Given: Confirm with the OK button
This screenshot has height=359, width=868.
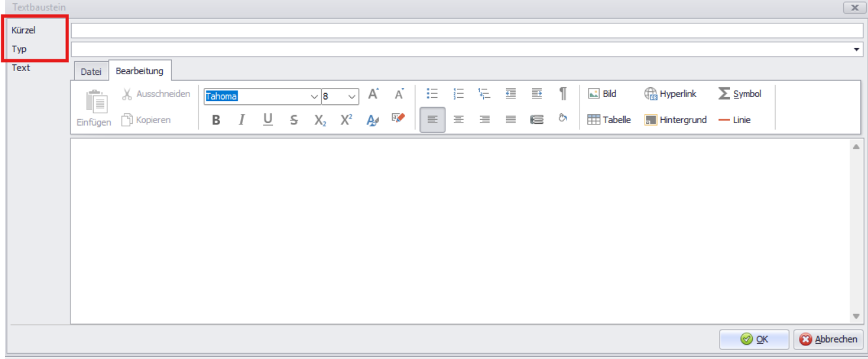Looking at the screenshot, I should pos(754,339).
